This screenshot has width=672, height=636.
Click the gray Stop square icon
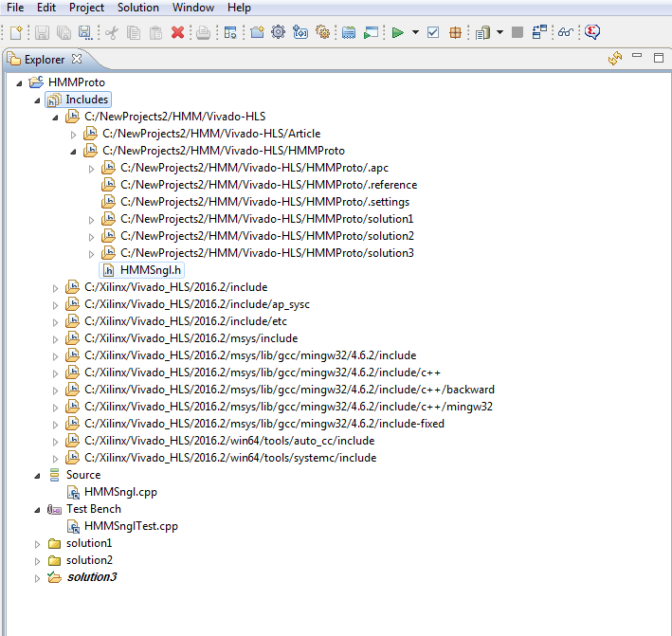pos(518,32)
